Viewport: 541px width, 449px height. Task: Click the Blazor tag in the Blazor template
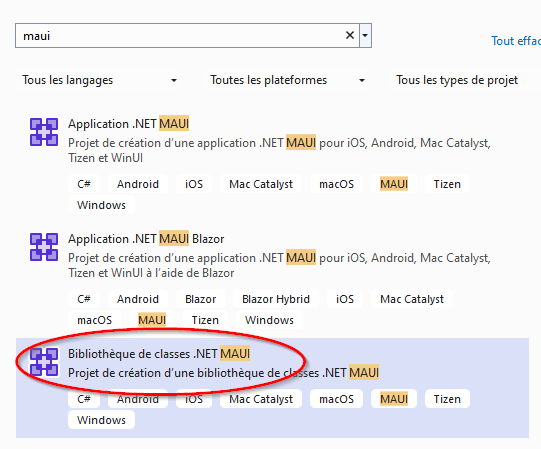[200, 299]
